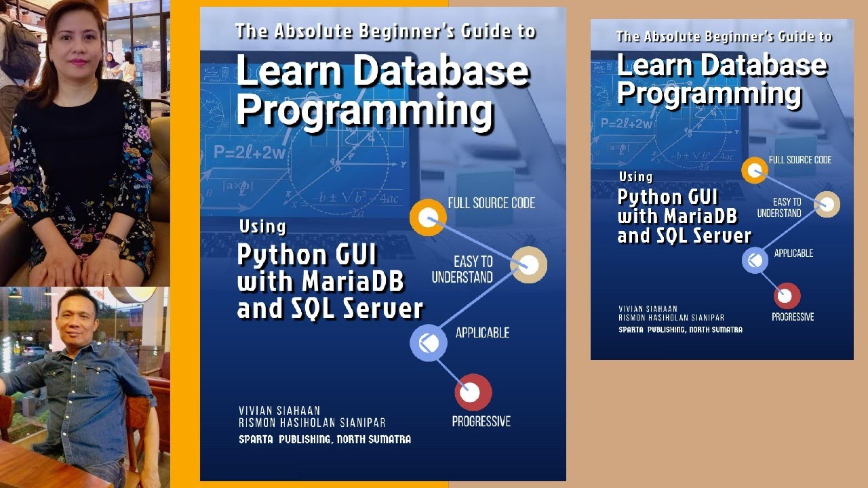
Task: Click "EASY TO UNDERSTAND" label on the larger cover
Action: tap(462, 269)
